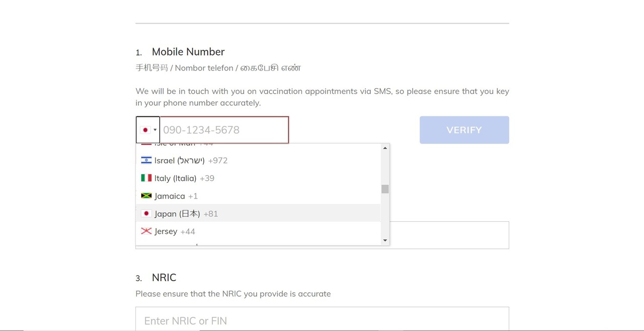Click the Jamaica flag icon in the list
This screenshot has height=331, width=644.
146,196
